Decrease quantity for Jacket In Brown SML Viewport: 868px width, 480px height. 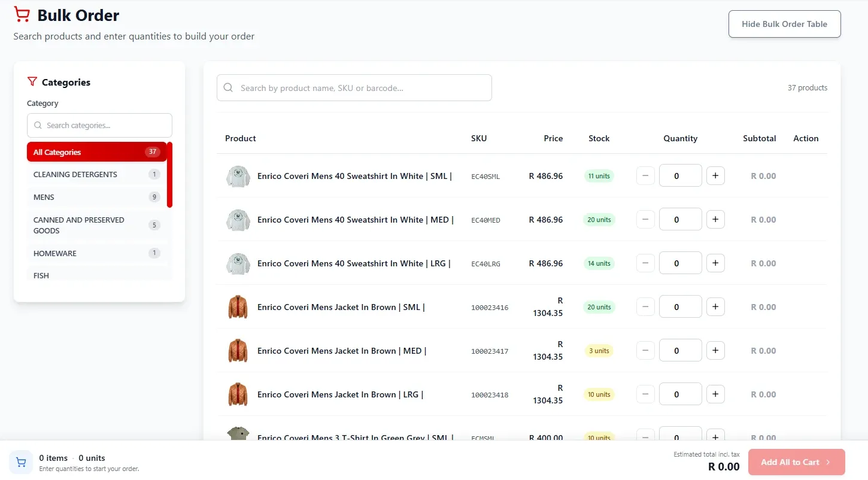pos(645,307)
